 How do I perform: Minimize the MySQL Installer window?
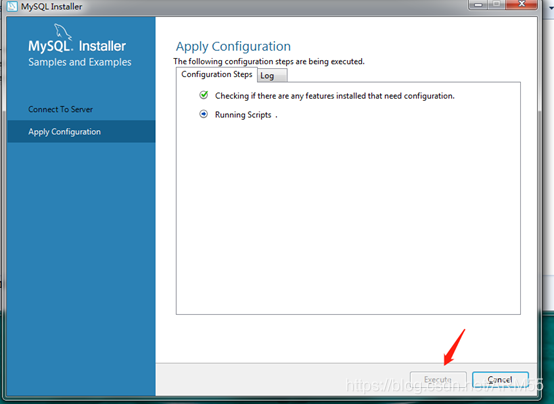coord(478,4)
